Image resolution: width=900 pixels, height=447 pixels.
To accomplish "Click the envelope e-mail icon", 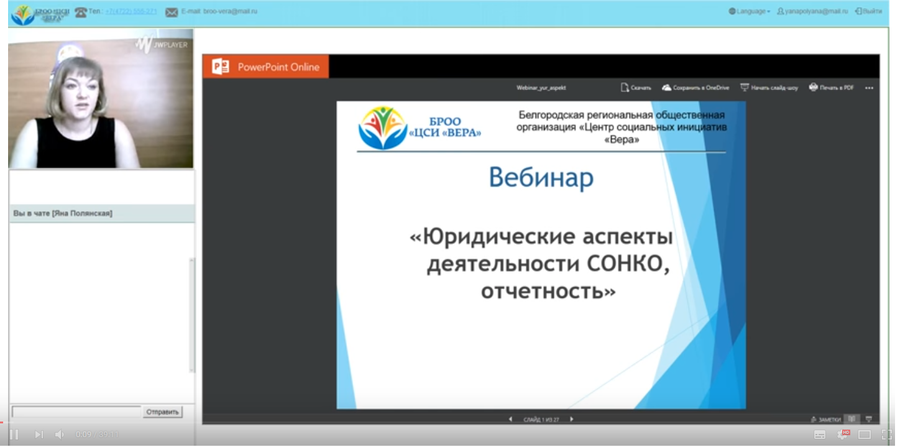I will point(172,12).
